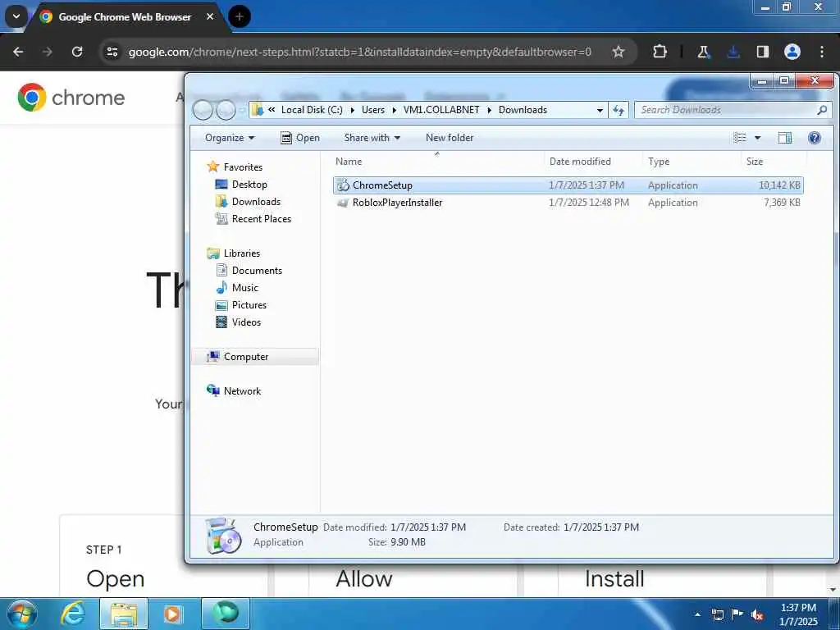Expand previous locations address dropdown
840x630 pixels.
click(600, 111)
